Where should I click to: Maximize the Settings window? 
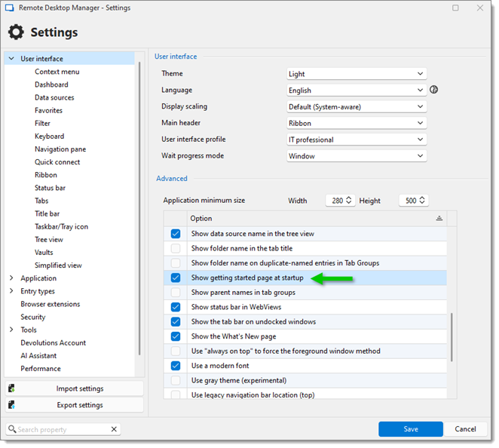point(455,8)
